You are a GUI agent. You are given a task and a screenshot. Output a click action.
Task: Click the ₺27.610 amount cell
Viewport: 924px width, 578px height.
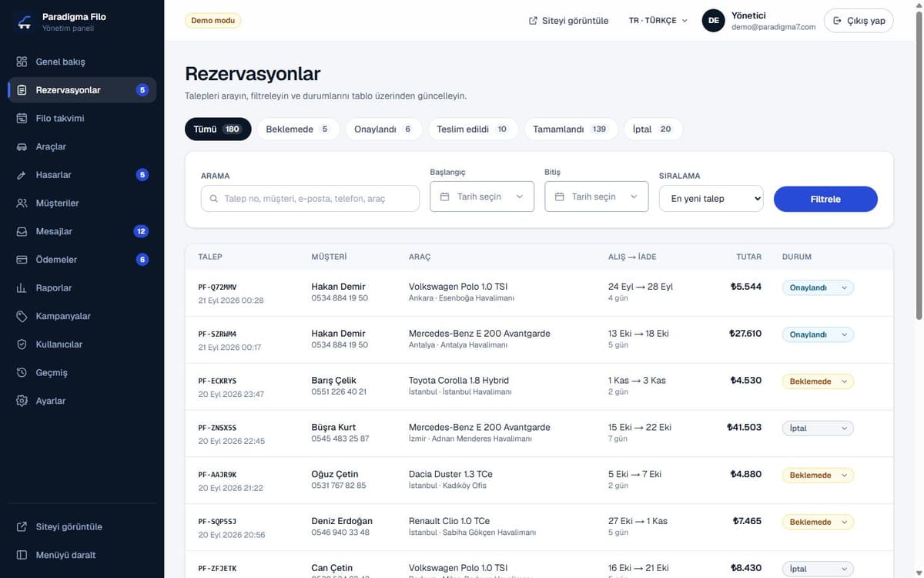[x=745, y=334]
